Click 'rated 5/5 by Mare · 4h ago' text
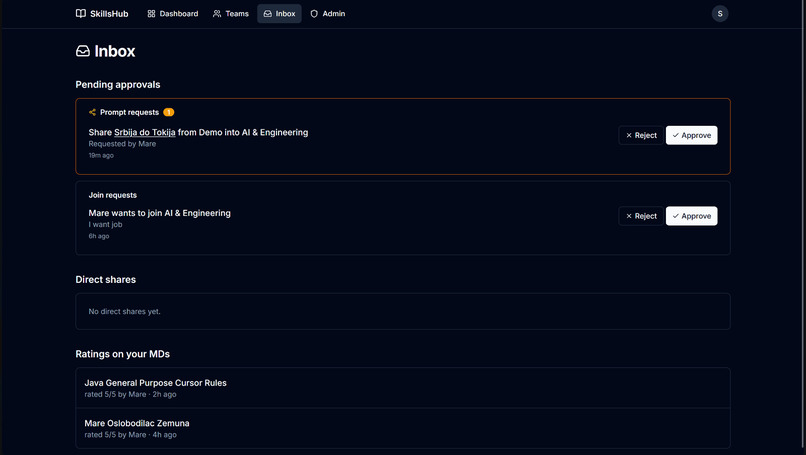 point(131,435)
